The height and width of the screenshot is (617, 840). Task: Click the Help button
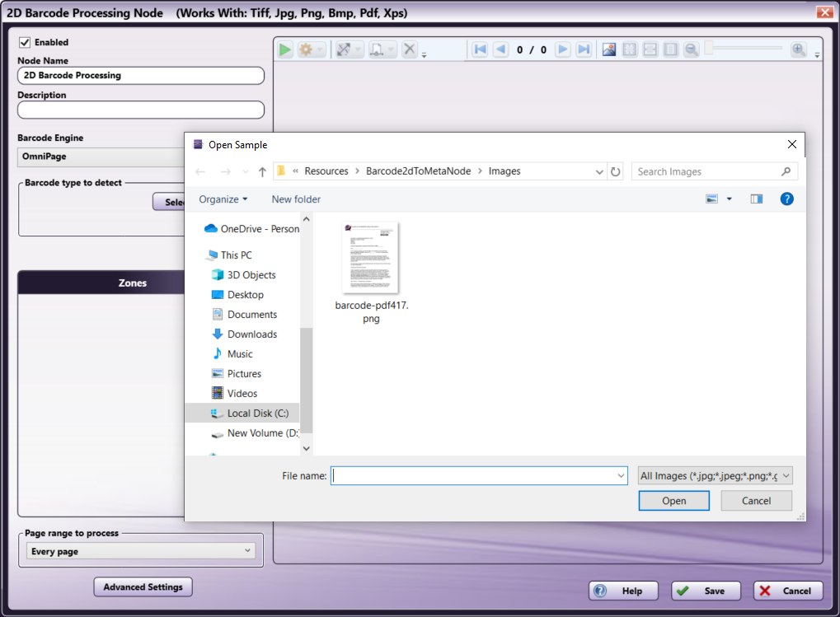pos(623,591)
